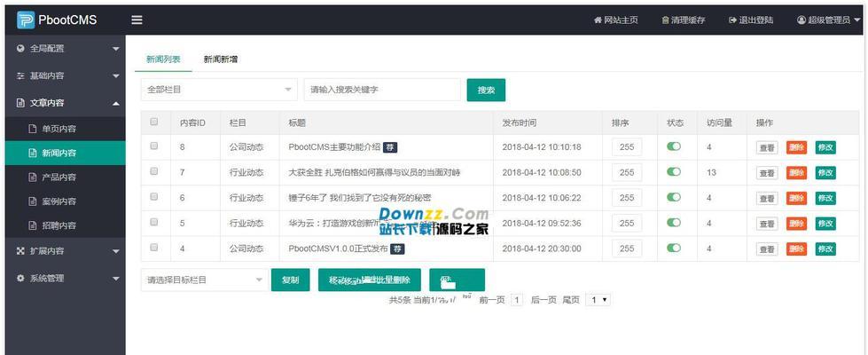868x355 pixels.
Task: Open the 全部栏目 category dropdown
Action: (219, 90)
